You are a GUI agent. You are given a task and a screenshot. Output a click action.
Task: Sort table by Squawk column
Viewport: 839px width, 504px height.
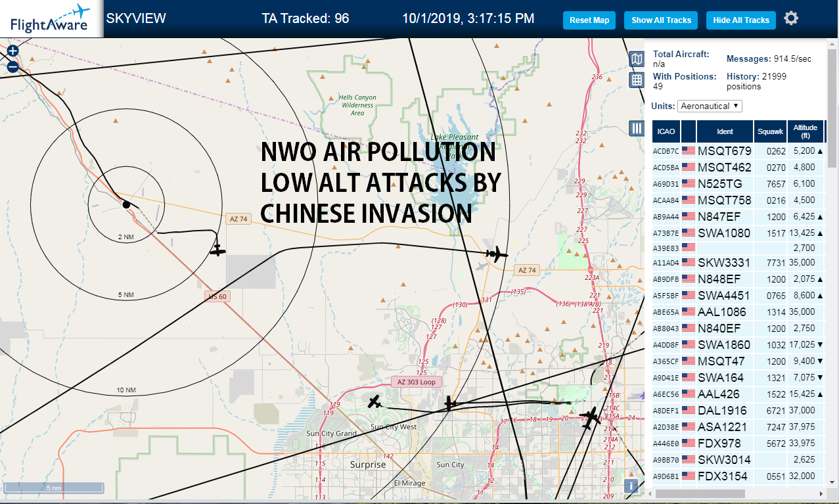click(x=769, y=131)
